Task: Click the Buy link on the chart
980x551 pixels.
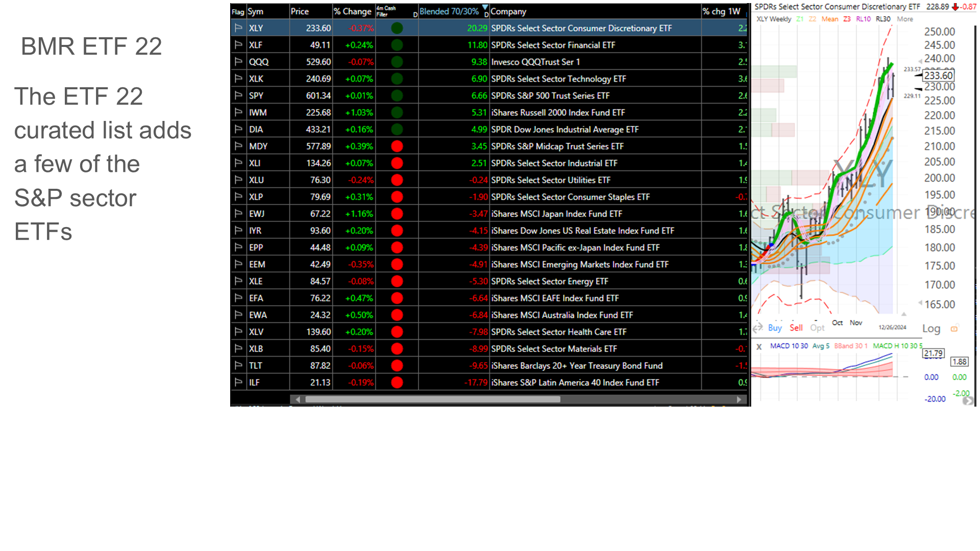Action: pyautogui.click(x=774, y=328)
